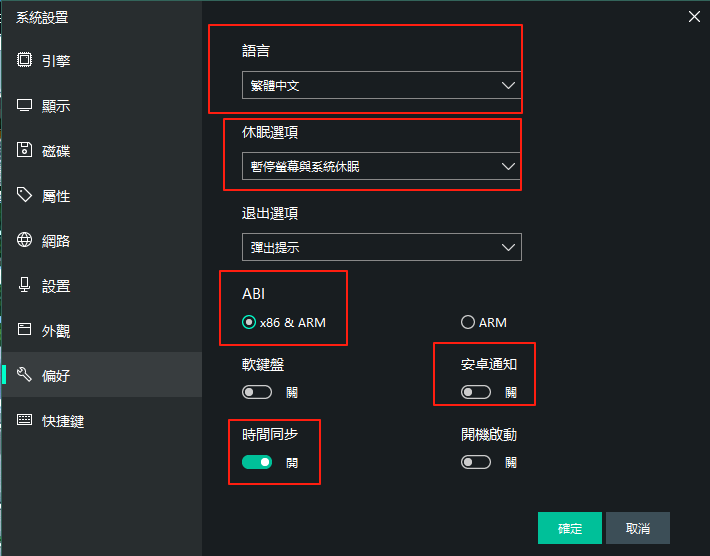Toggle the 軟鍵盤 switch
Image resolution: width=710 pixels, height=556 pixels.
[x=257, y=392]
